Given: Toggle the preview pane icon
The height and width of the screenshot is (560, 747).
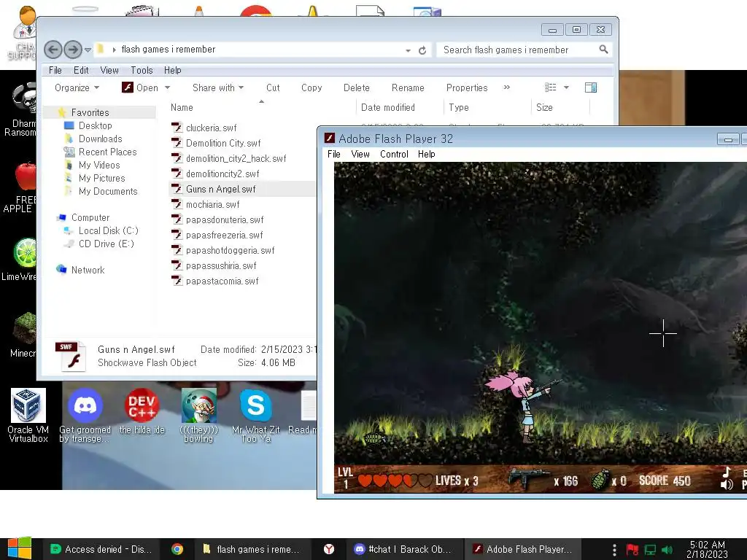Looking at the screenshot, I should coord(591,87).
